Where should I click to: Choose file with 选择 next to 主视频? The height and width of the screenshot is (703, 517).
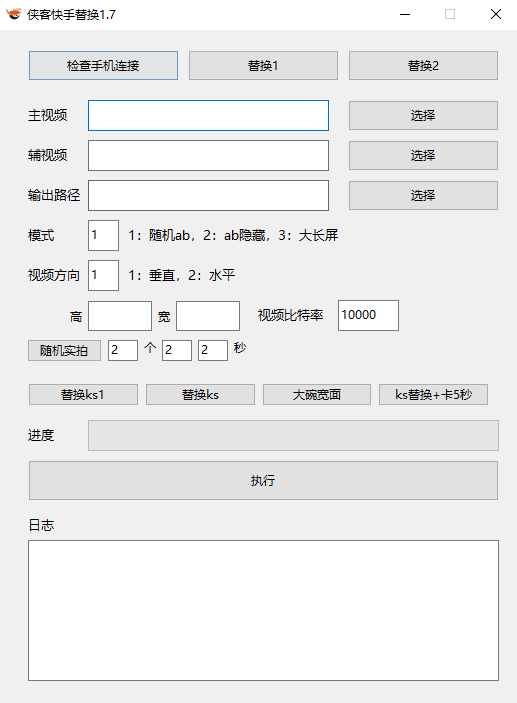[423, 116]
